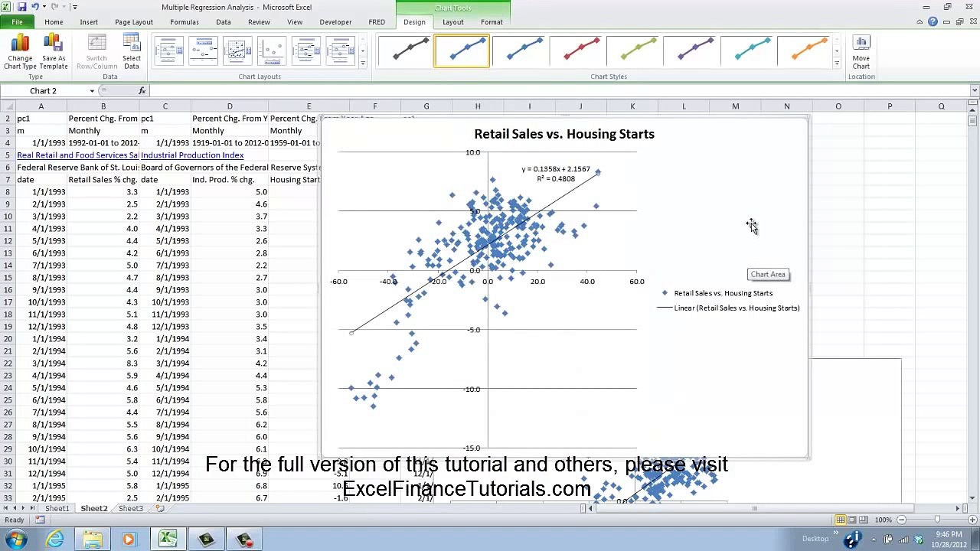Image resolution: width=980 pixels, height=551 pixels.
Task: Open Windows Explorer folder from taskbar
Action: pos(93,540)
